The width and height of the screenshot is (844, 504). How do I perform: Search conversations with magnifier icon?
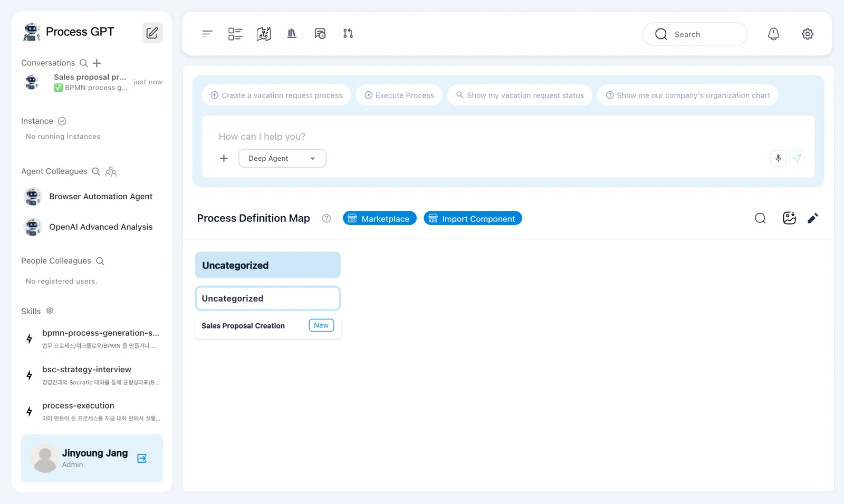83,63
